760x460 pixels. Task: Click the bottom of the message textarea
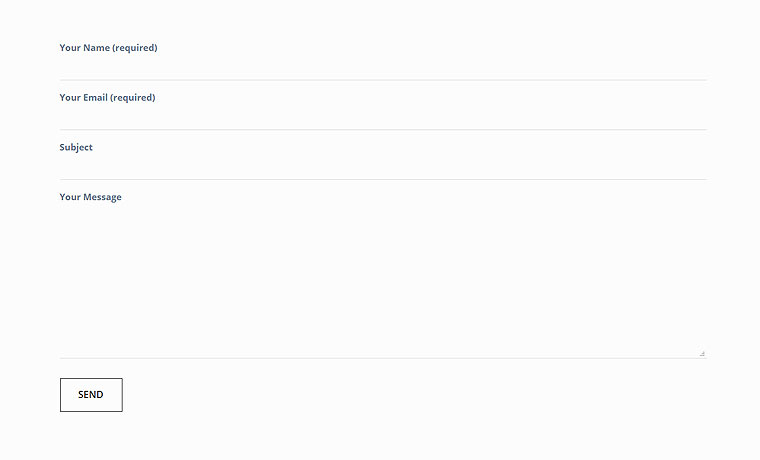(383, 345)
